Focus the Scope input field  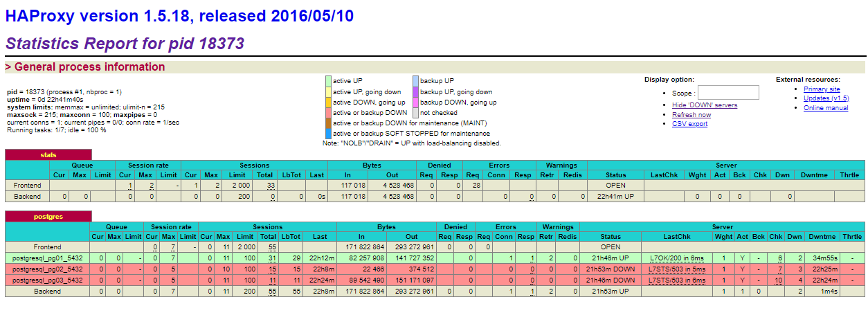click(x=728, y=93)
